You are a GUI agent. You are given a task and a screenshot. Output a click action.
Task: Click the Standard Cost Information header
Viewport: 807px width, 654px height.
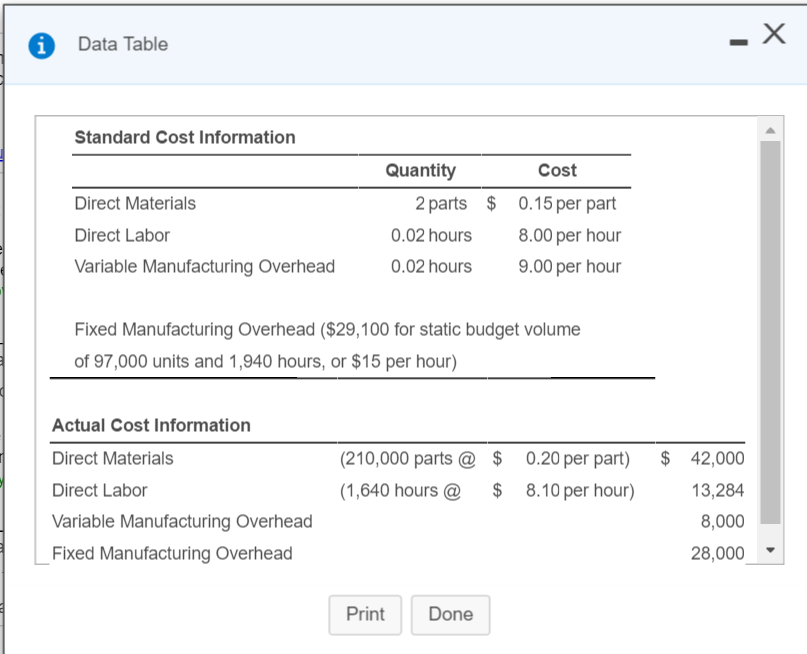185,137
